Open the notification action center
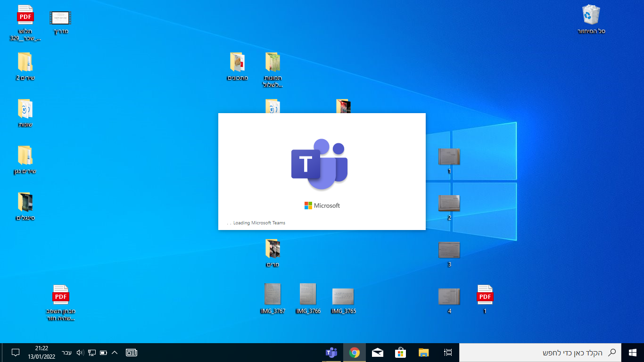 pyautogui.click(x=15, y=353)
